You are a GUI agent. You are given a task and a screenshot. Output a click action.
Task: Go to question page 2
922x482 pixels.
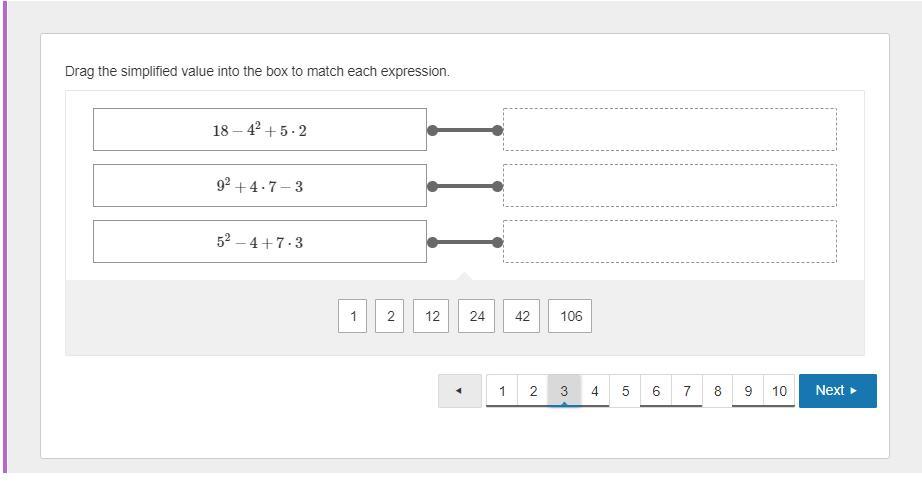(533, 391)
